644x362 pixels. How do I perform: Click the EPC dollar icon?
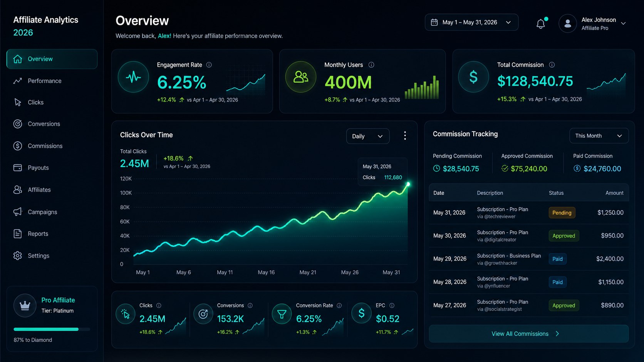pyautogui.click(x=361, y=314)
